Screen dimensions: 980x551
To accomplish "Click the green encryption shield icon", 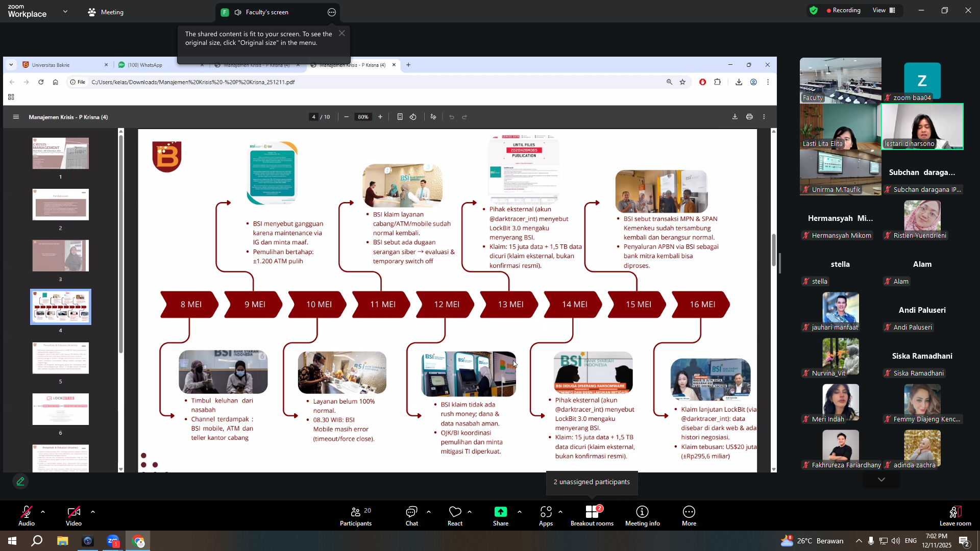I will pyautogui.click(x=814, y=10).
